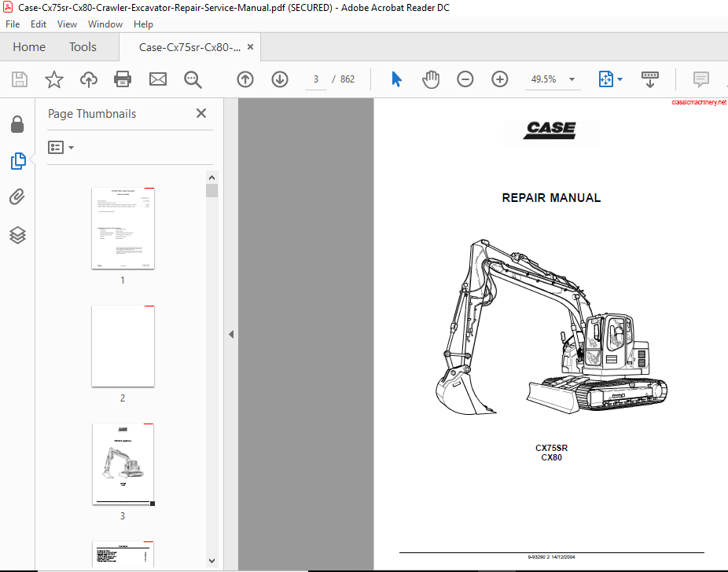The image size is (728, 572).
Task: Expand the zoom percentage dropdown arrow
Action: coord(572,79)
